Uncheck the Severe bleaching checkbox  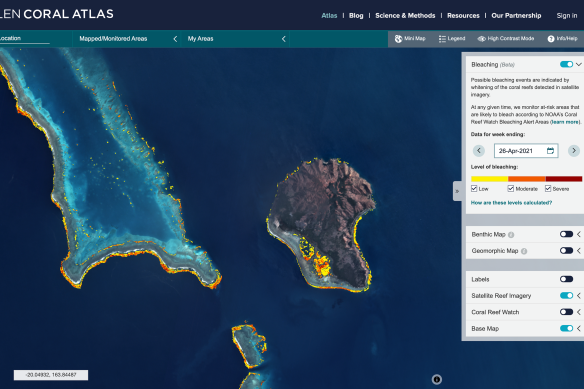548,189
